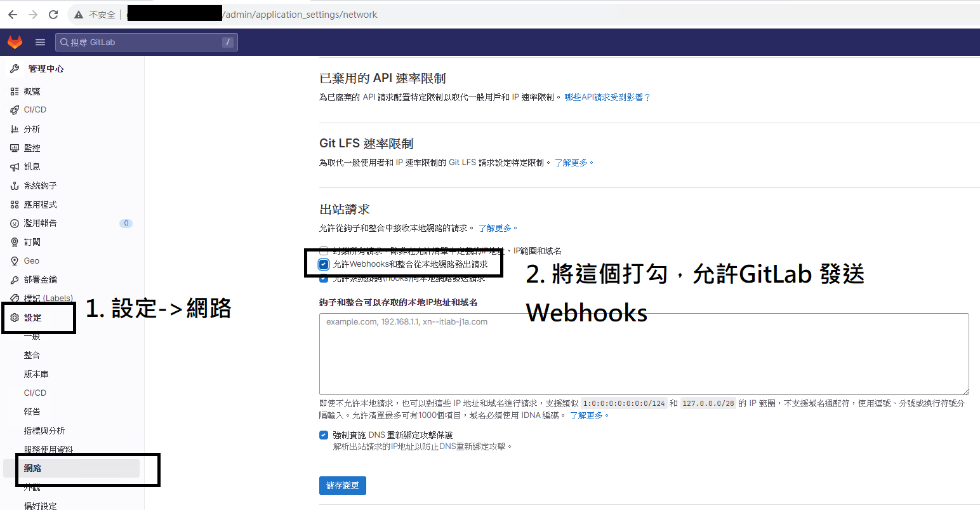This screenshot has width=980, height=510.
Task: Expand the 設定 sidebar group
Action: (32, 318)
